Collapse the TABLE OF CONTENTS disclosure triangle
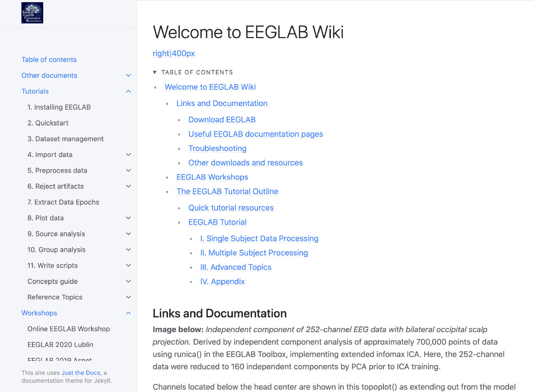This screenshot has width=535, height=392. click(155, 72)
